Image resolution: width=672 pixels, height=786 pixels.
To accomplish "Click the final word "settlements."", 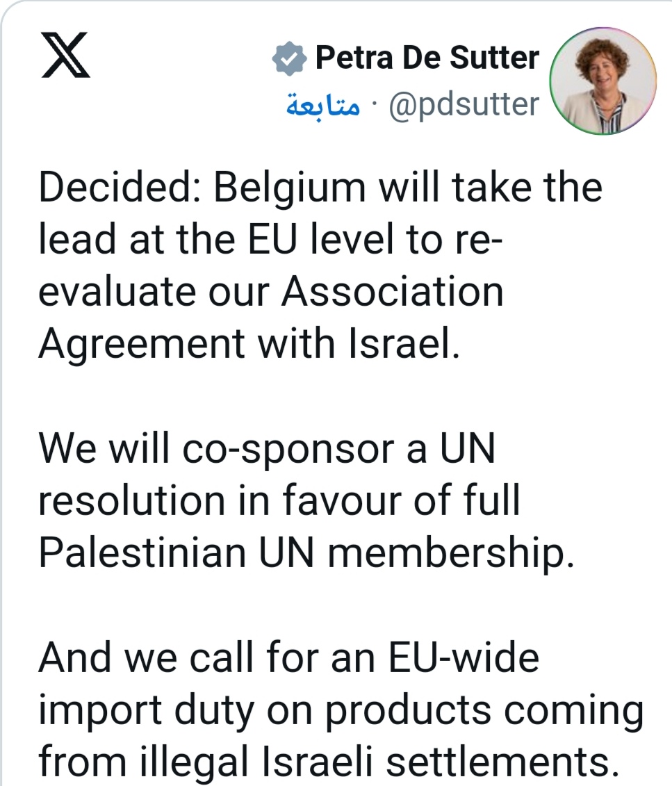I will click(x=502, y=760).
